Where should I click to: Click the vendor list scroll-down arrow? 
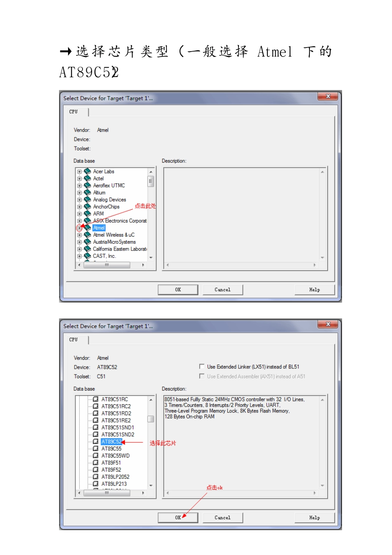coord(151,257)
